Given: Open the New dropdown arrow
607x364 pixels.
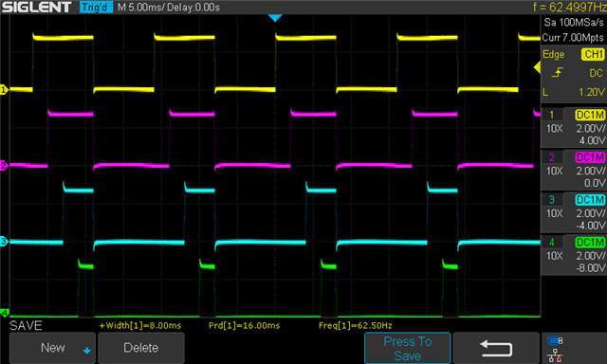Looking at the screenshot, I should coord(86,351).
